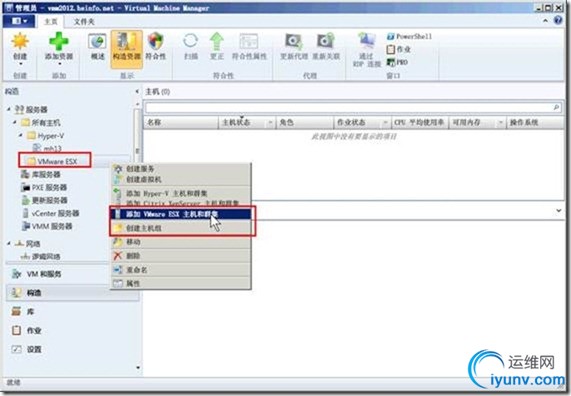The height and width of the screenshot is (396, 571).
Task: Open the 作业 window in the ribbon 窗口 group
Action: [398, 49]
